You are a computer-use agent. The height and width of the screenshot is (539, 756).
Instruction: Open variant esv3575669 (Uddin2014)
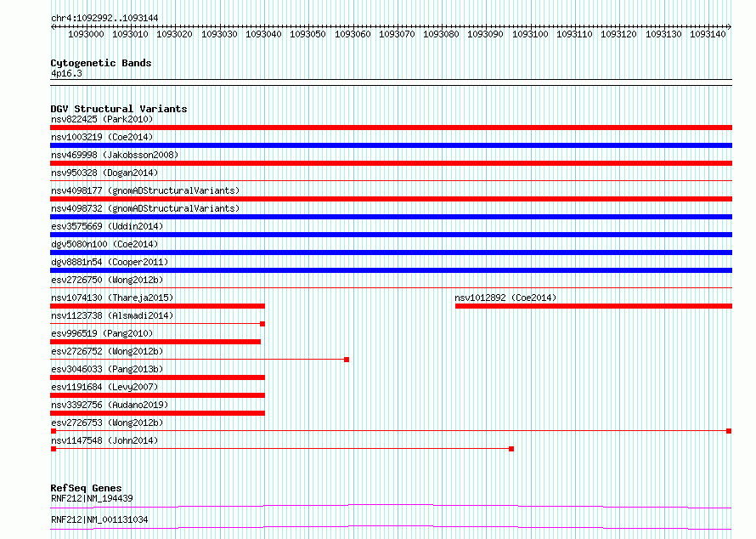(107, 226)
